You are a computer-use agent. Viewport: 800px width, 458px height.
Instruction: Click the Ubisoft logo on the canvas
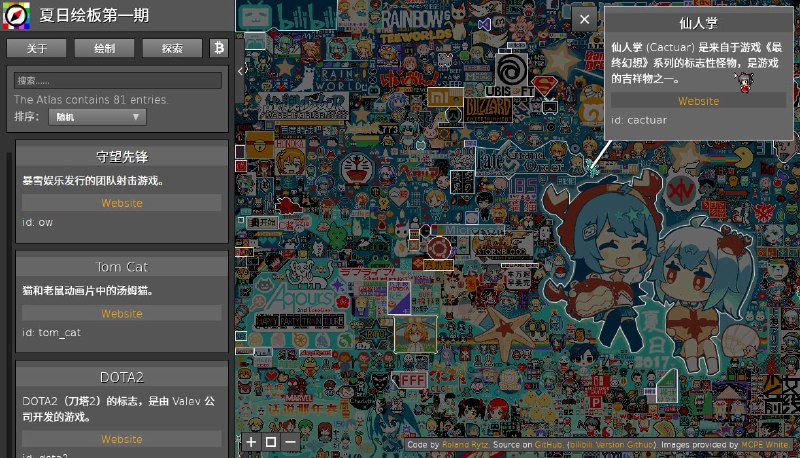[511, 73]
